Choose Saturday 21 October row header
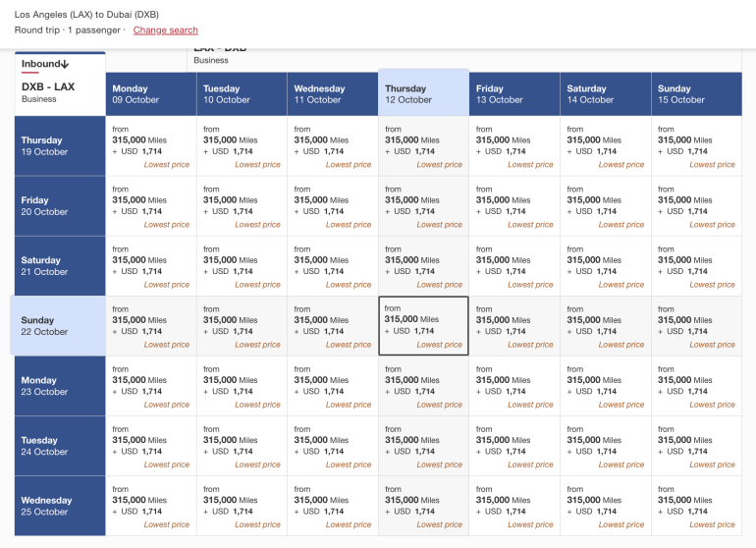This screenshot has height=548, width=756. 60,266
